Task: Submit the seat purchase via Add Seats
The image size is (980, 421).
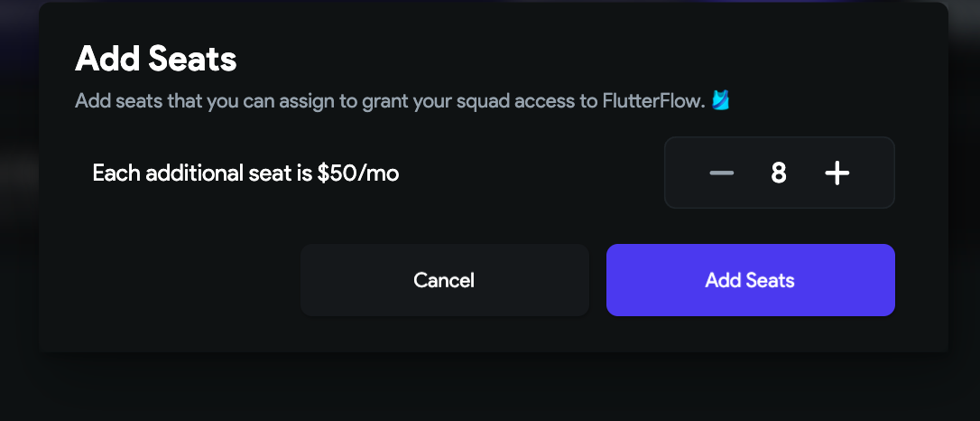Action: (750, 280)
